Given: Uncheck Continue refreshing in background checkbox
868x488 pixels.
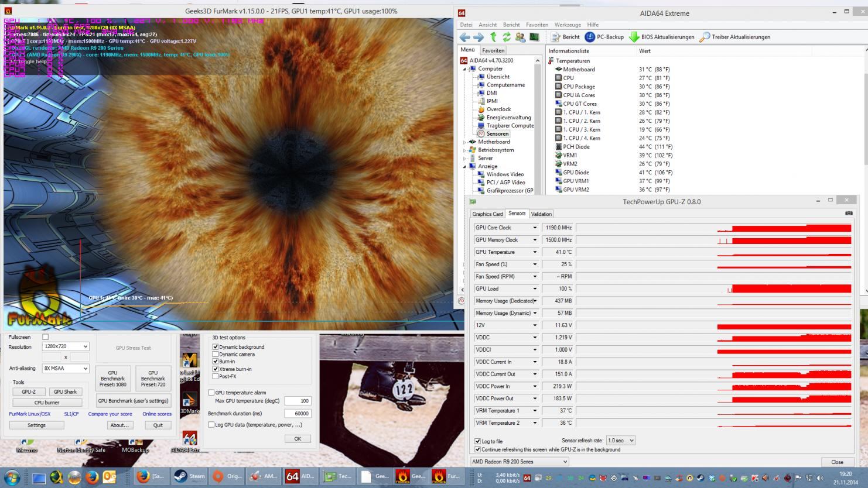Looking at the screenshot, I should (x=477, y=449).
